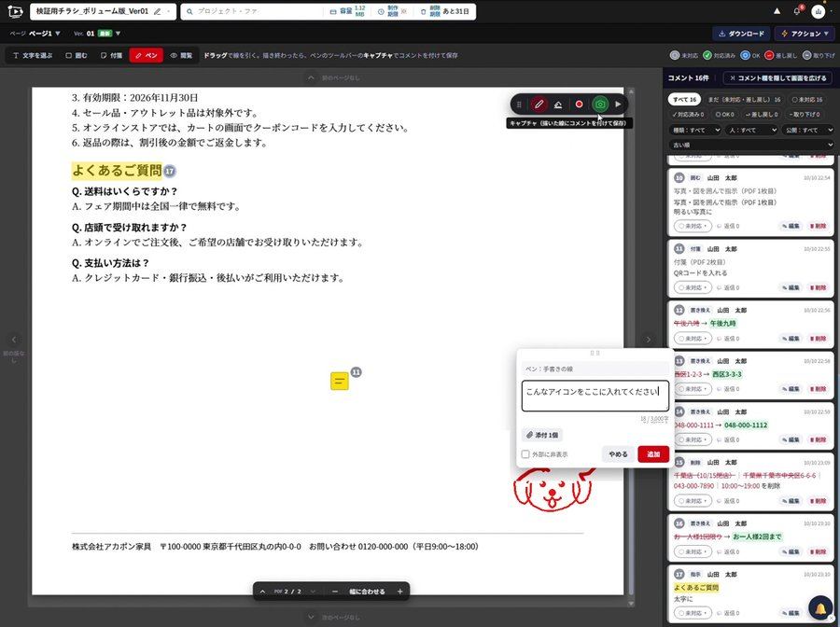Switch to 閲覧 view mode
This screenshot has width=840, height=627.
pos(181,55)
